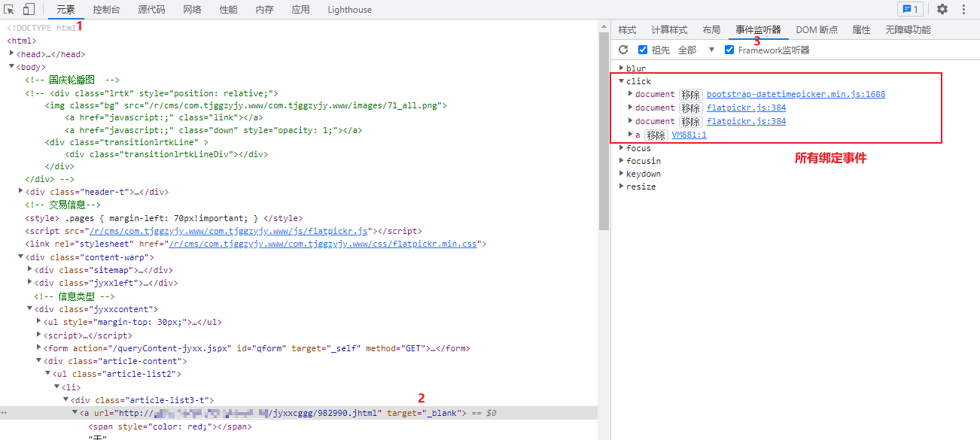
Task: Collapse the jyxxcontent div node
Action: coord(29,309)
